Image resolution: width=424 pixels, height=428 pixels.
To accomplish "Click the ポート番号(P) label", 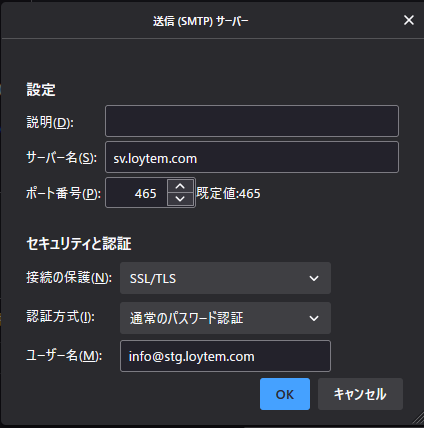I will (63, 193).
